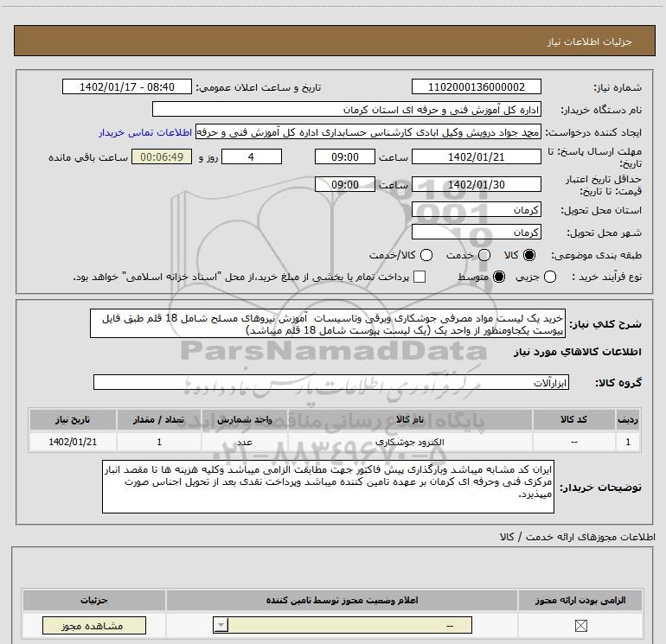Open the license status dropdown arrow
Screen dimensions: 666x644
221,625
